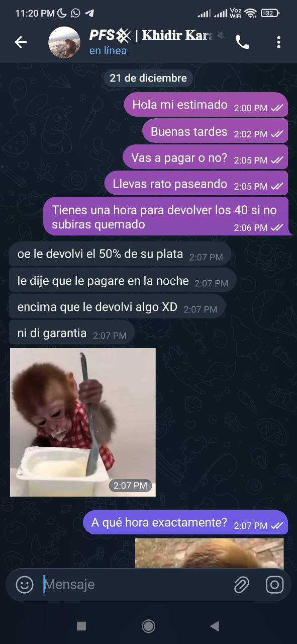This screenshot has height=644, width=297.
Task: Tap the Android home navigation button
Action: [x=148, y=626]
